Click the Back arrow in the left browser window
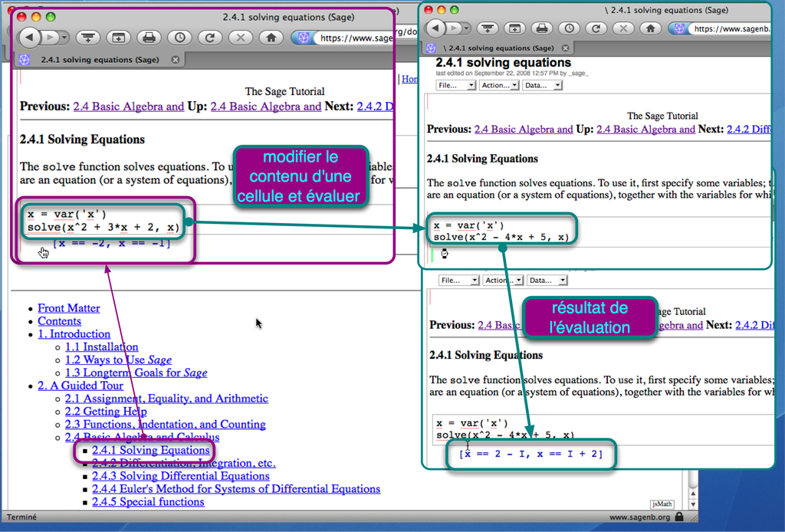This screenshot has height=532, width=785. point(29,37)
